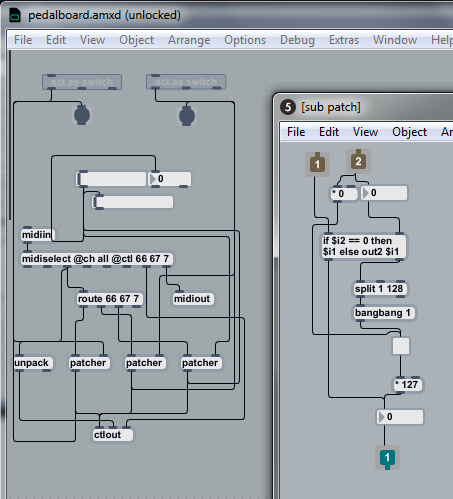The height and width of the screenshot is (499, 453).
Task: Click the number box triangle under inlet 2
Action: click(x=366, y=193)
